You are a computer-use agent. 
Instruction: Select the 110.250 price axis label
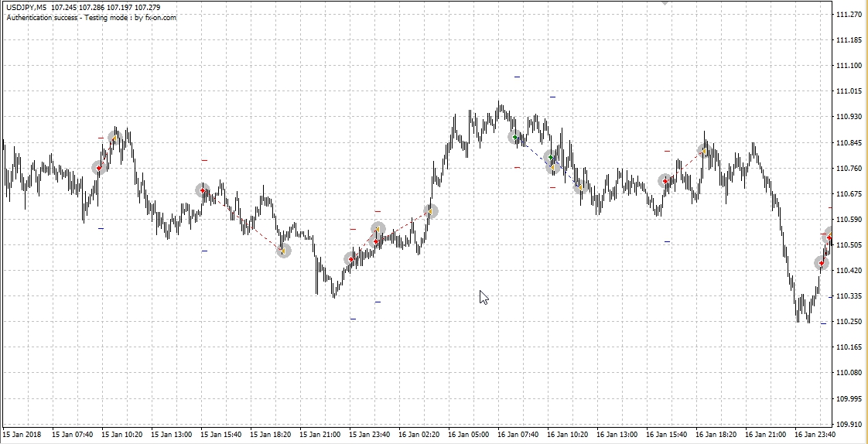tap(849, 322)
